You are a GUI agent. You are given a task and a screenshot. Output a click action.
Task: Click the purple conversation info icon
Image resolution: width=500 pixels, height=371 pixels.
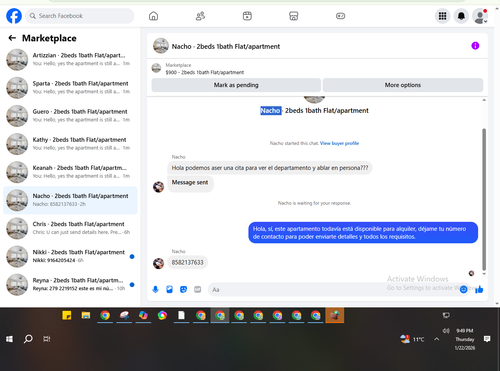(x=475, y=46)
